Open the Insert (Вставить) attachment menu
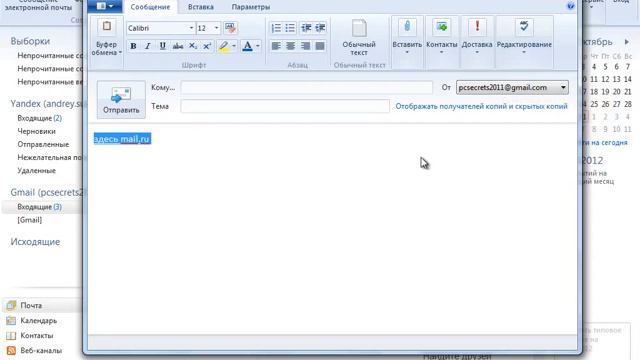This screenshot has width=640, height=360. click(407, 38)
